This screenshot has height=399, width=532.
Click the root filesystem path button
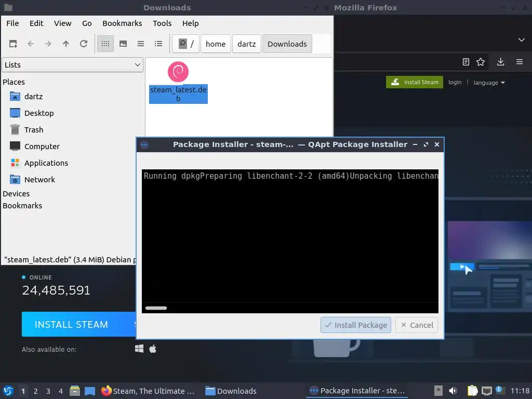tap(185, 44)
